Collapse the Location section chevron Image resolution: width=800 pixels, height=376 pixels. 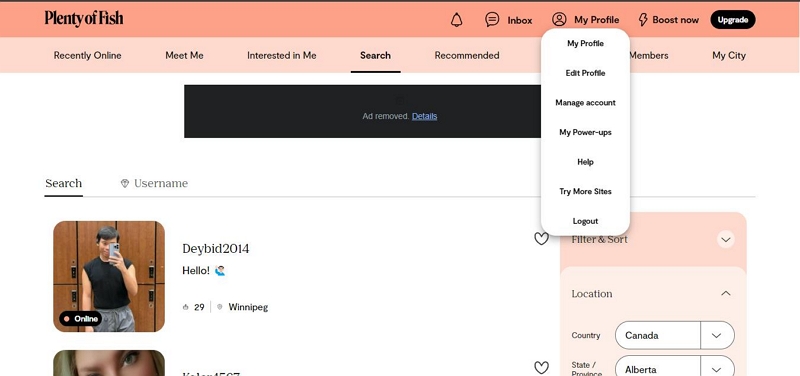[726, 294]
